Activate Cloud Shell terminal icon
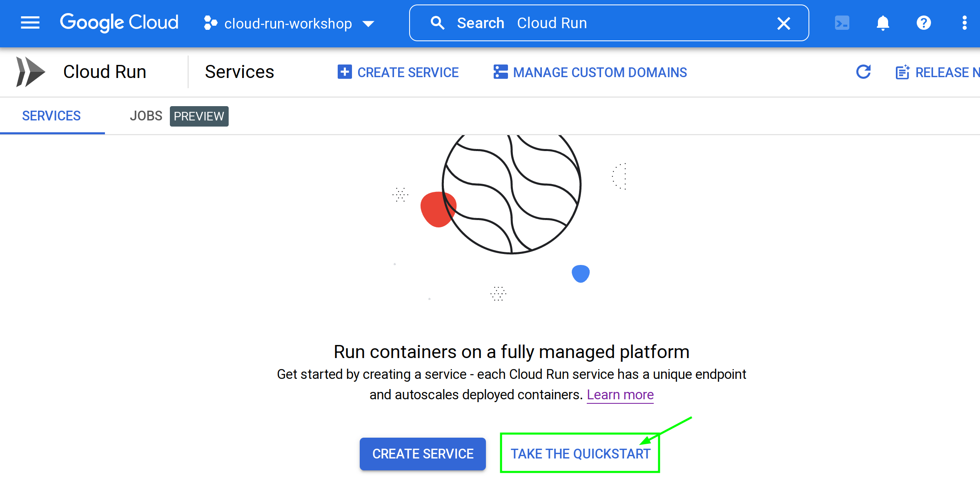The image size is (980, 494). (x=842, y=23)
